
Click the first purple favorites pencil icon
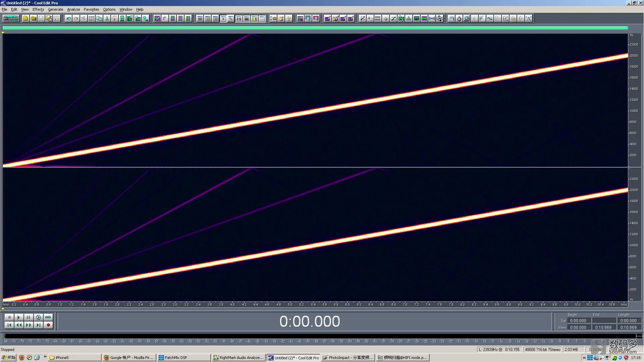327,18
